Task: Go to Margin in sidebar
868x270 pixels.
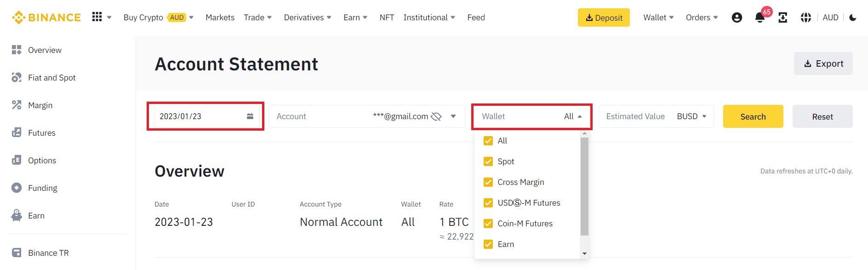Action: [40, 105]
